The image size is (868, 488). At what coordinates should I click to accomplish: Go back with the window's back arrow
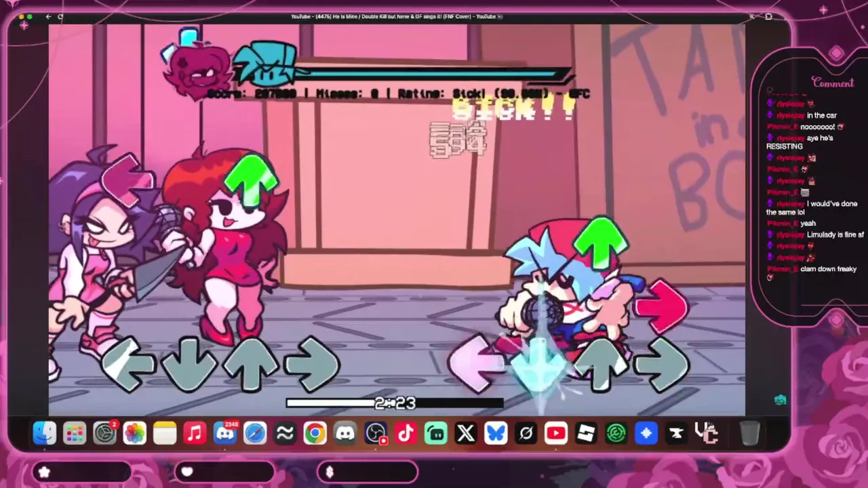click(48, 17)
